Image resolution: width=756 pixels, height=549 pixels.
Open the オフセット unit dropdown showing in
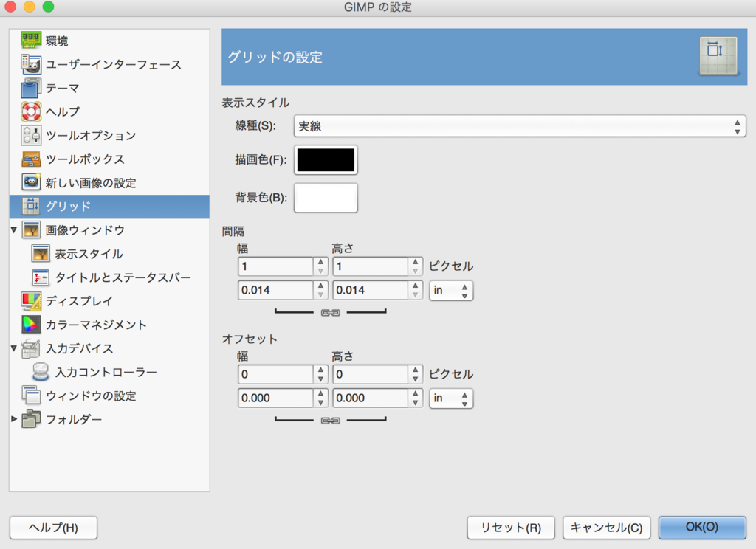[451, 398]
